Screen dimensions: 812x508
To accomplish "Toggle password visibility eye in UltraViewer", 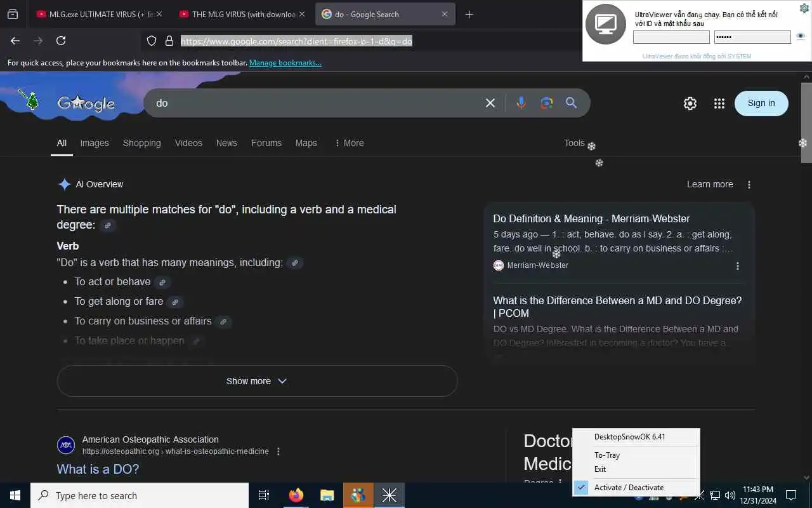I will coord(801,37).
